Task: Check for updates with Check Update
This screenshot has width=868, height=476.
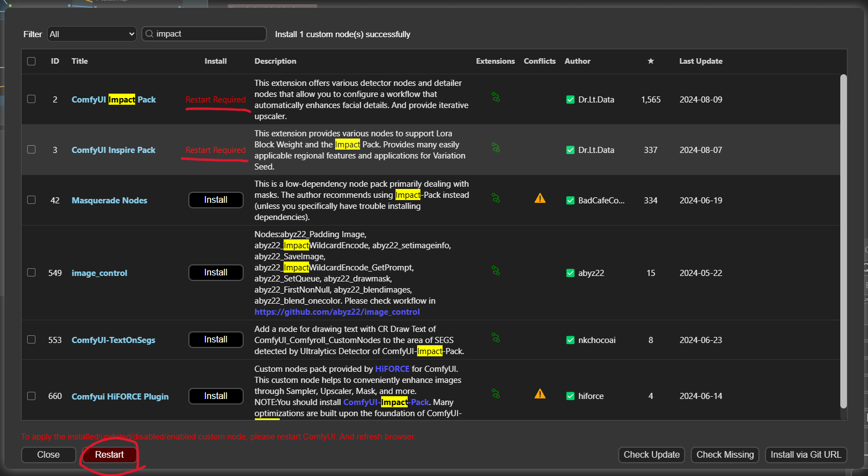Action: click(x=651, y=454)
